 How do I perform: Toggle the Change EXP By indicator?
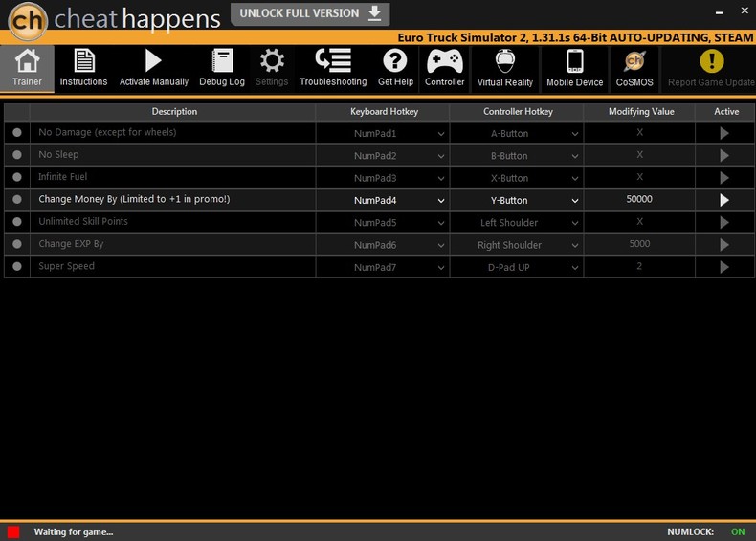click(x=17, y=244)
